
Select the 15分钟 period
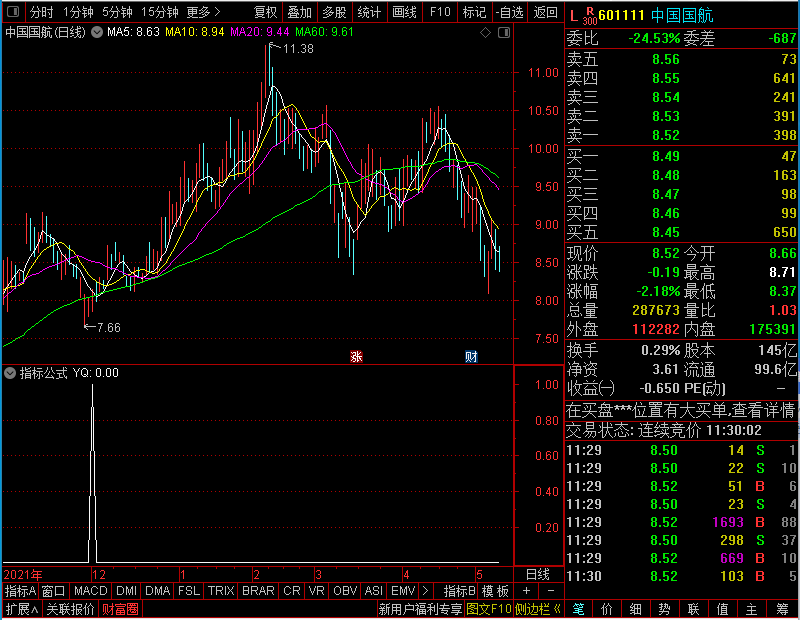tap(160, 12)
